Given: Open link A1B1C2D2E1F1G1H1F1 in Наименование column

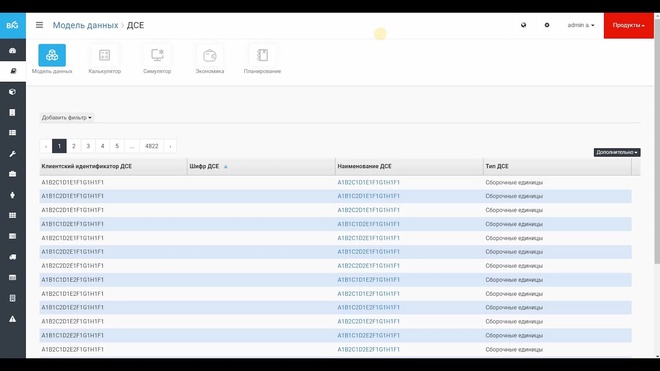Looking at the screenshot, I should pos(368,252).
